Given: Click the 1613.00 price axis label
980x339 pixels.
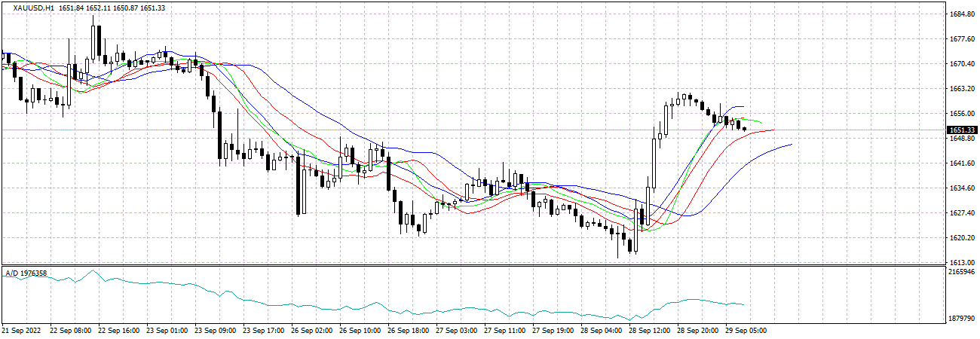Looking at the screenshot, I should click(x=962, y=262).
